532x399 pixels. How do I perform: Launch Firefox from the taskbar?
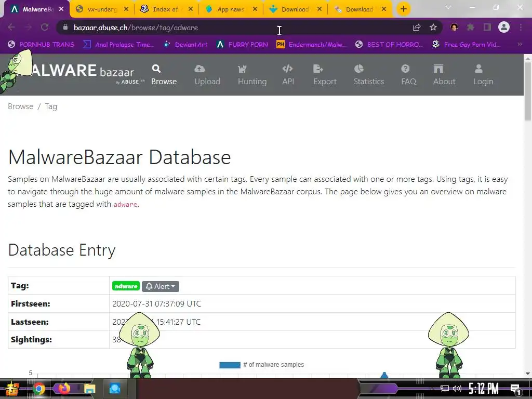tap(64, 389)
